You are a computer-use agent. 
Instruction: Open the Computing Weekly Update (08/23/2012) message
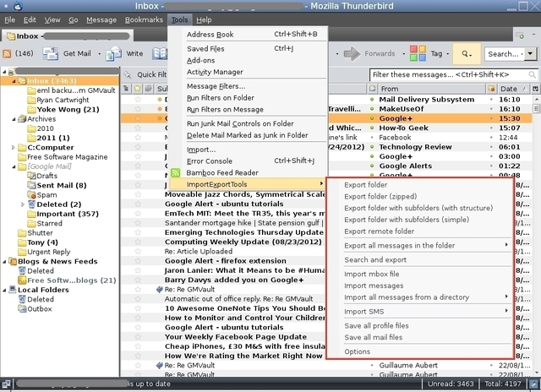[x=243, y=242]
